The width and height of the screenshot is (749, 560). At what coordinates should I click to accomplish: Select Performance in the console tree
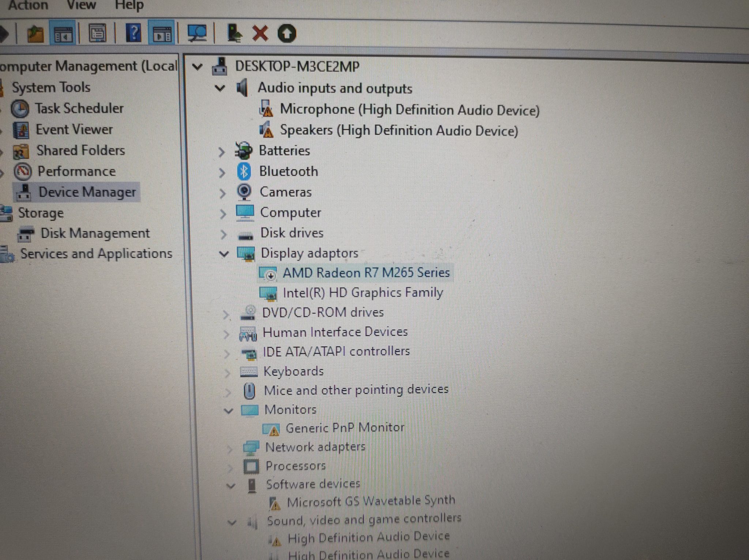(x=76, y=171)
